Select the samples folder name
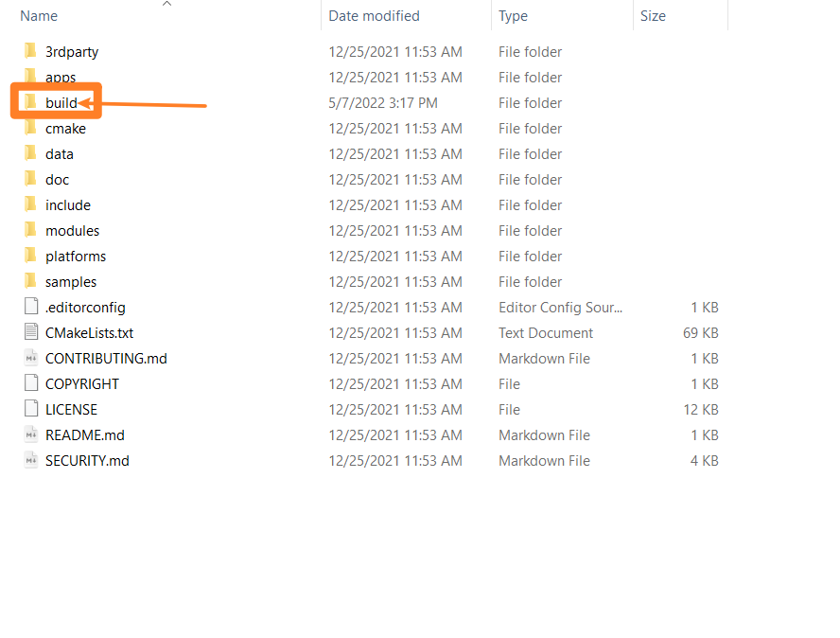The image size is (840, 638). pyautogui.click(x=71, y=282)
